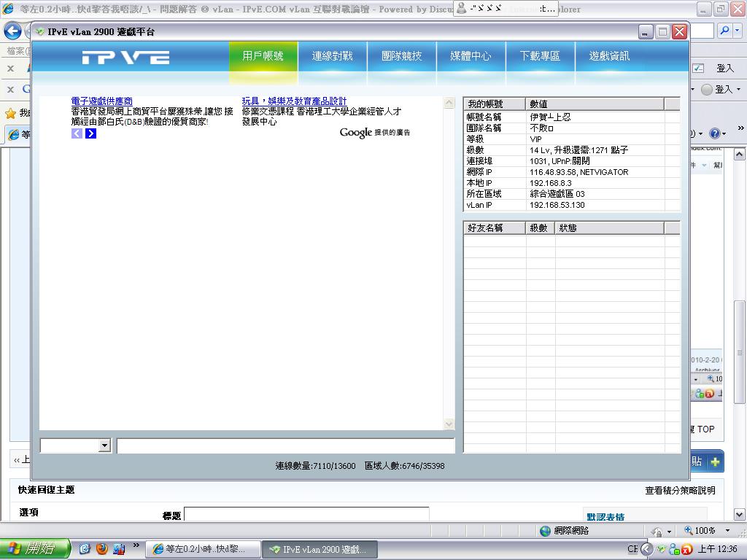The height and width of the screenshot is (560, 747).
Task: Open the 電子遊戲供應商 ad link
Action: 102,101
